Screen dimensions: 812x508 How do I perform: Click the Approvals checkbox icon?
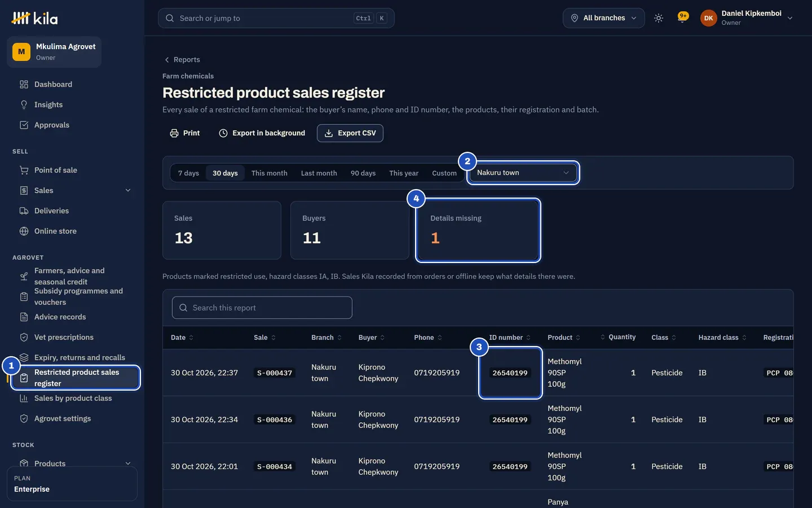(24, 125)
